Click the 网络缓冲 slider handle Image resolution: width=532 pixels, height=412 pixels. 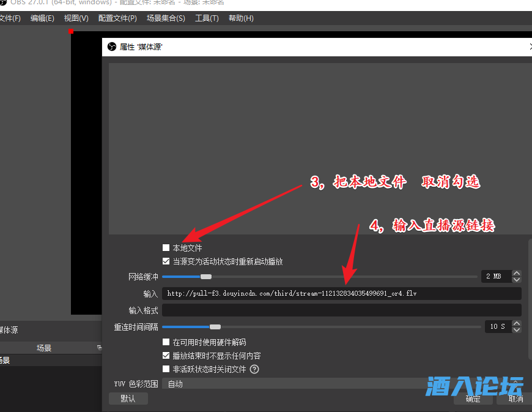(x=206, y=277)
